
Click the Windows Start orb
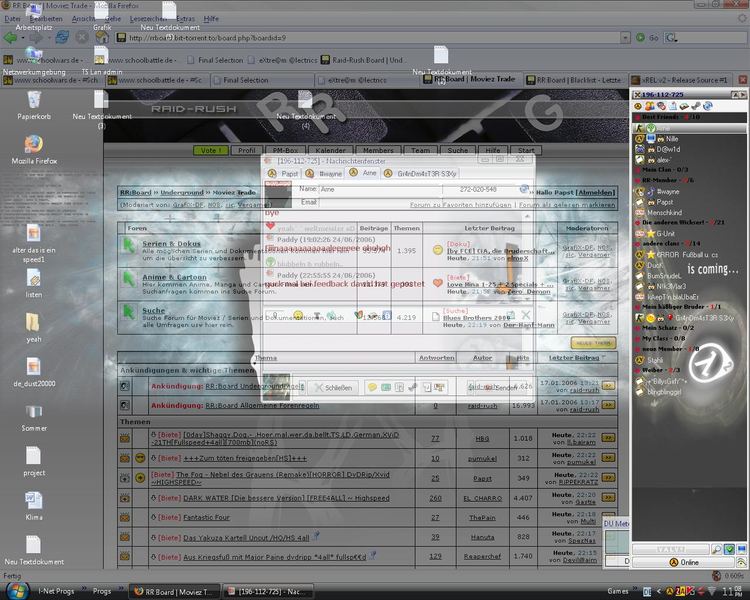click(17, 591)
